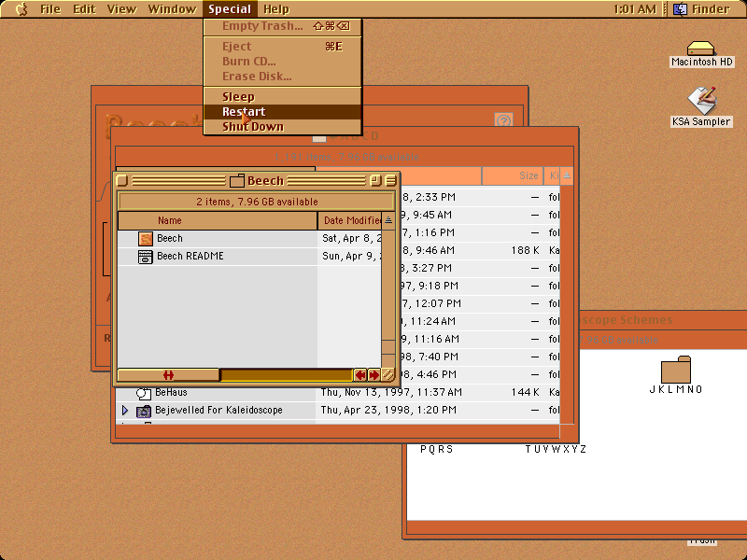This screenshot has height=560, width=747.
Task: Click the Beech README file name
Action: (x=190, y=256)
